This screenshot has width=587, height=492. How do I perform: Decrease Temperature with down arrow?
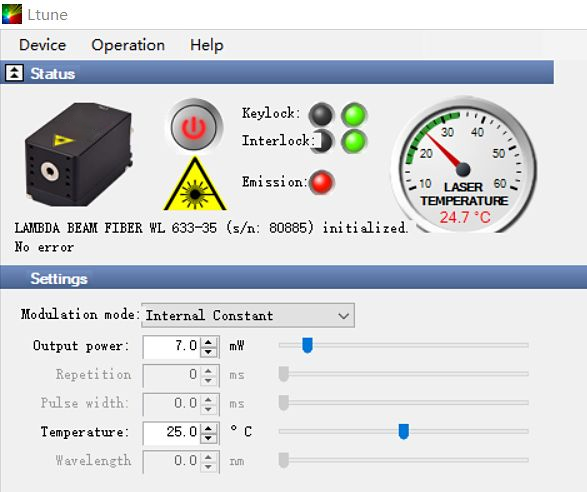[209, 437]
